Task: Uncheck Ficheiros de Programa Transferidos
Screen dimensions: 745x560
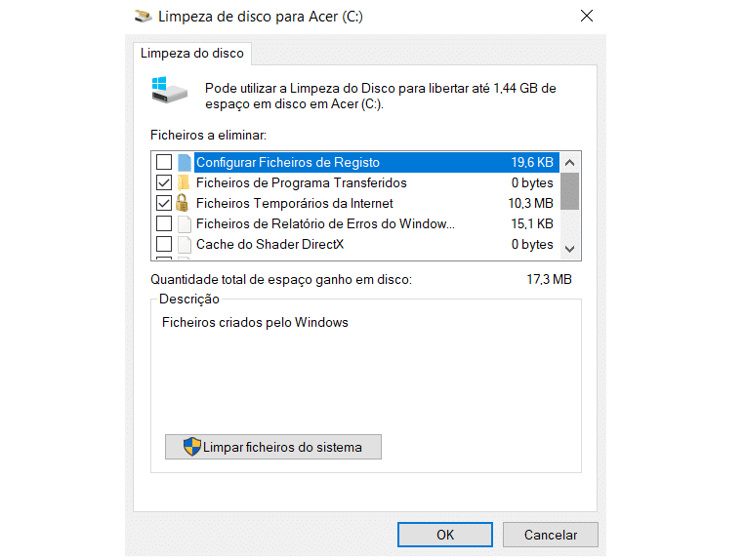Action: [x=164, y=182]
